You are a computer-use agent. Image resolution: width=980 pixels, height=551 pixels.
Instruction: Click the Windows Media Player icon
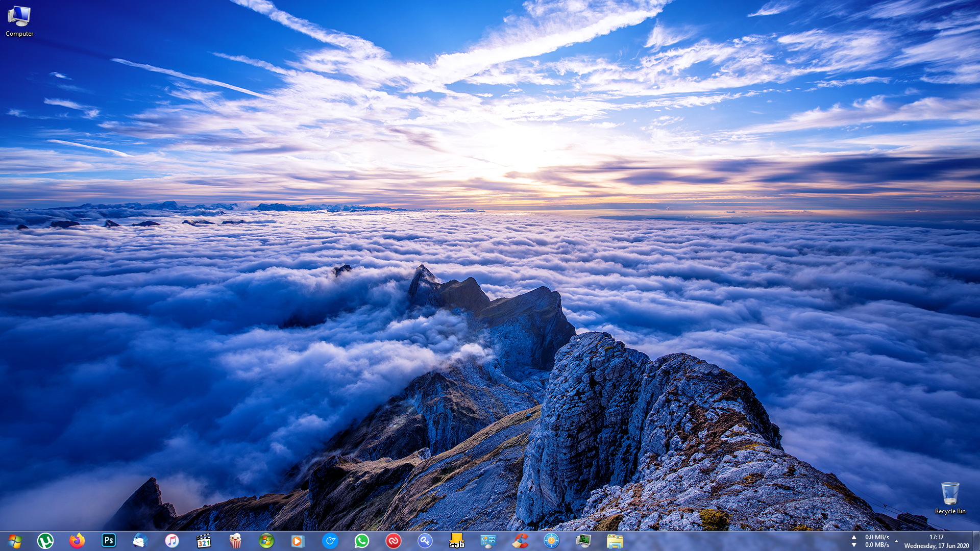pyautogui.click(x=298, y=541)
